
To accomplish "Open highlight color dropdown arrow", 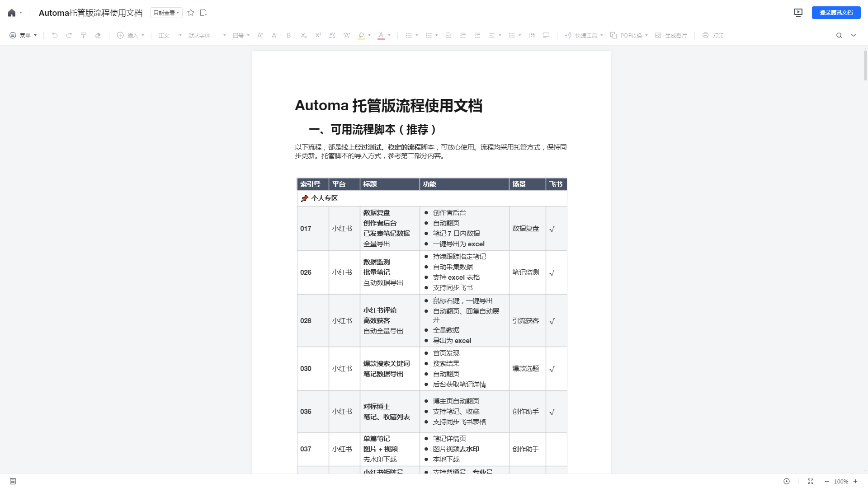I will coord(369,35).
